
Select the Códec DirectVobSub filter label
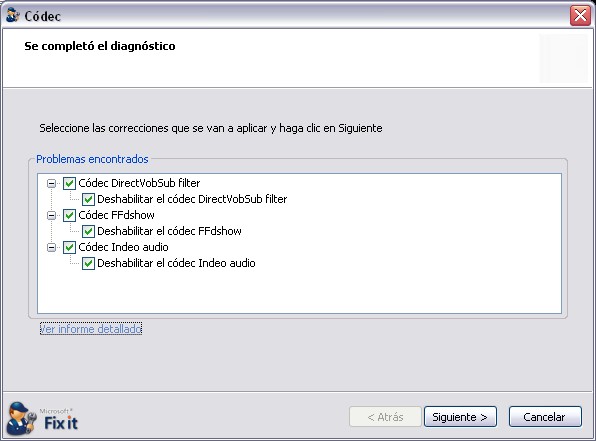139,183
